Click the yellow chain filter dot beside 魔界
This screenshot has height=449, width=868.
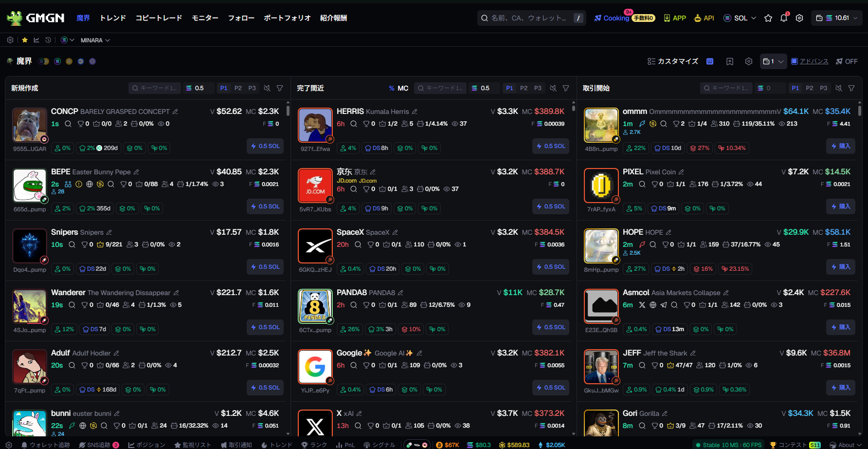(x=69, y=61)
